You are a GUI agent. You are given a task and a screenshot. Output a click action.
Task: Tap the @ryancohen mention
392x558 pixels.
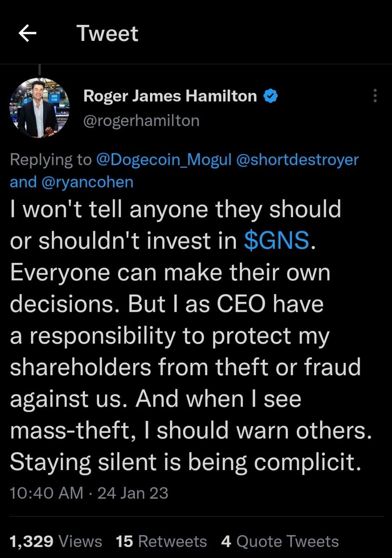click(x=86, y=182)
